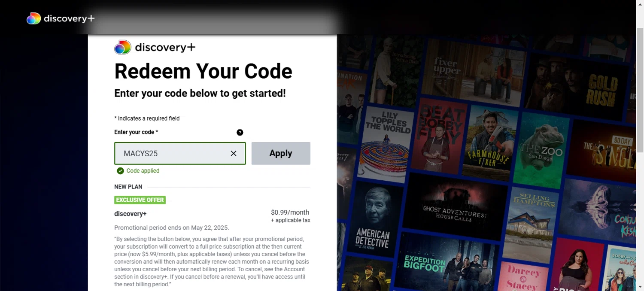The width and height of the screenshot is (644, 291).
Task: Open the code help question-mark icon
Action: [240, 132]
